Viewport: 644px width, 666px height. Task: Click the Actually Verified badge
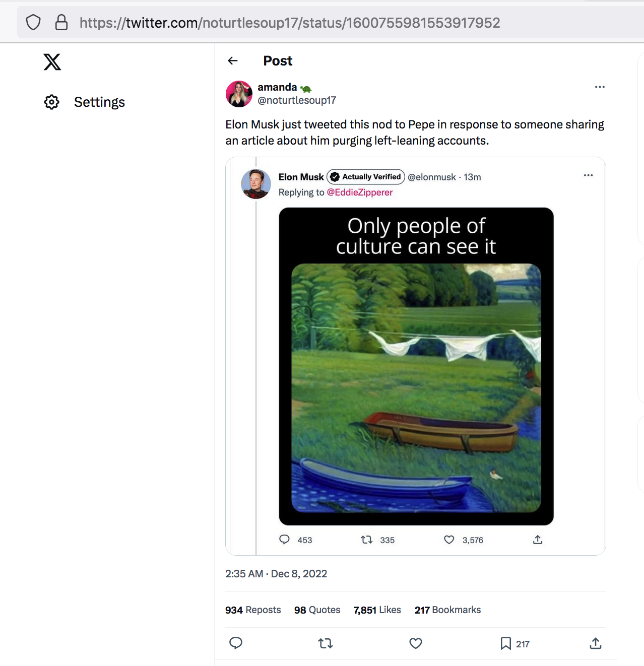click(x=366, y=177)
